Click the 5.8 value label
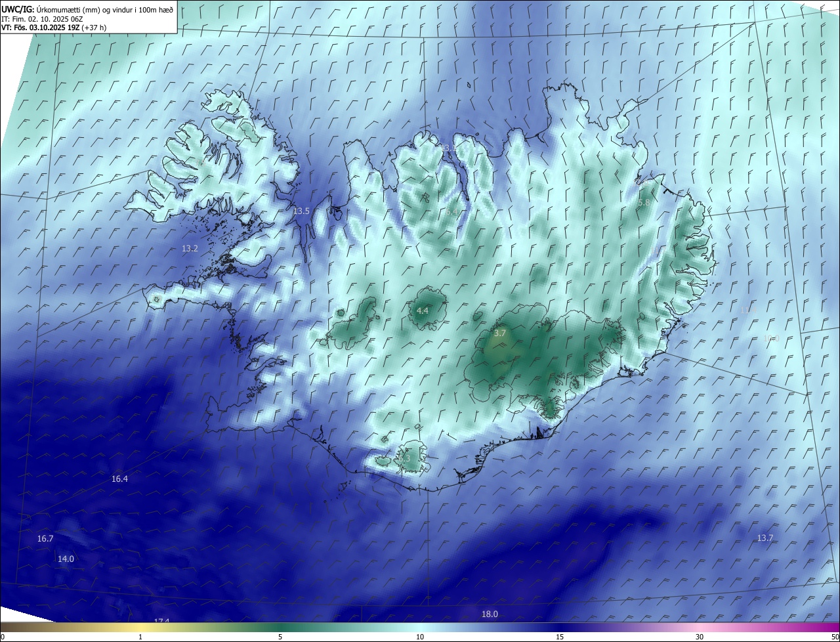 coord(644,203)
